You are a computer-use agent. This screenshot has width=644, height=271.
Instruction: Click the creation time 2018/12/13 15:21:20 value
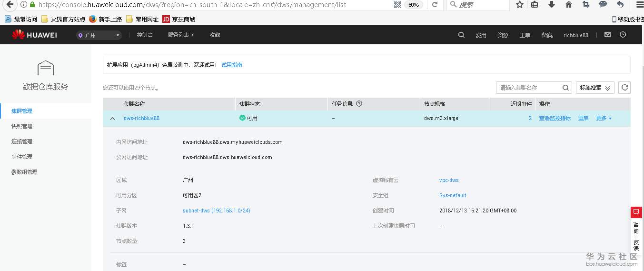point(477,211)
